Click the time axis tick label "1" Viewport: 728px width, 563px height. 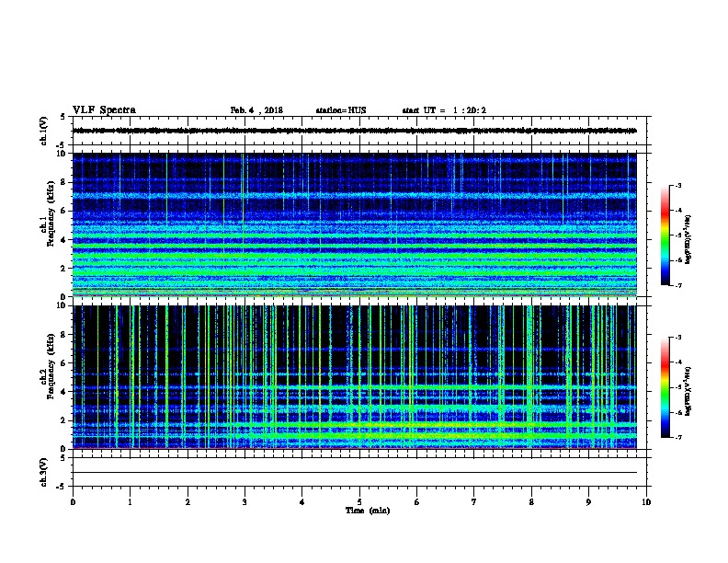(x=131, y=502)
